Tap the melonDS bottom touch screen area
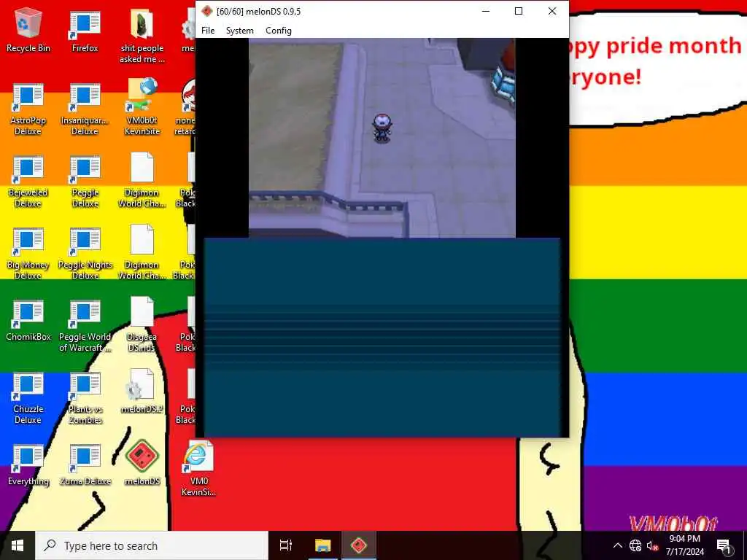 pyautogui.click(x=382, y=337)
